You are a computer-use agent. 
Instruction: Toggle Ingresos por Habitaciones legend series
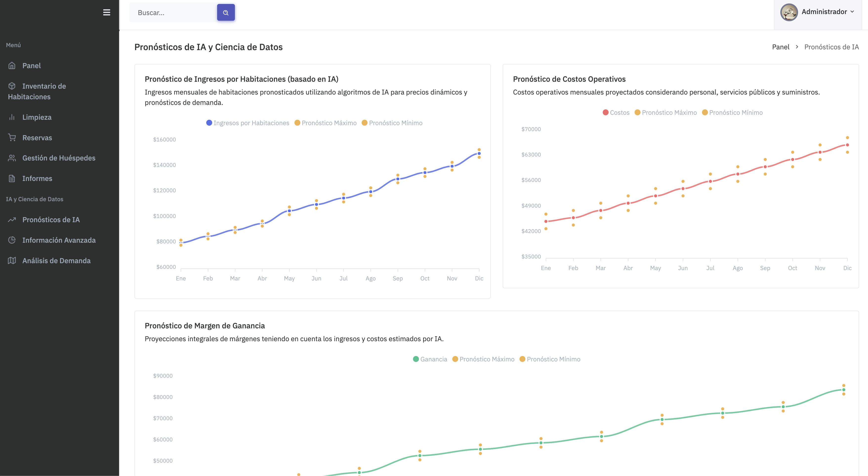[248, 123]
